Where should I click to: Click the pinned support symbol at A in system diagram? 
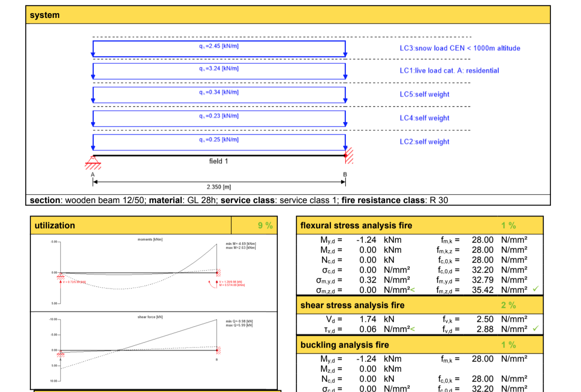[93, 162]
